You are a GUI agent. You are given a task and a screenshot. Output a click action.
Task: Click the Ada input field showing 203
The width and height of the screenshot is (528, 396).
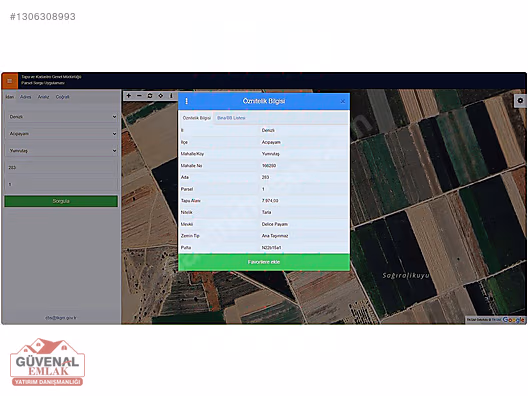(x=62, y=167)
